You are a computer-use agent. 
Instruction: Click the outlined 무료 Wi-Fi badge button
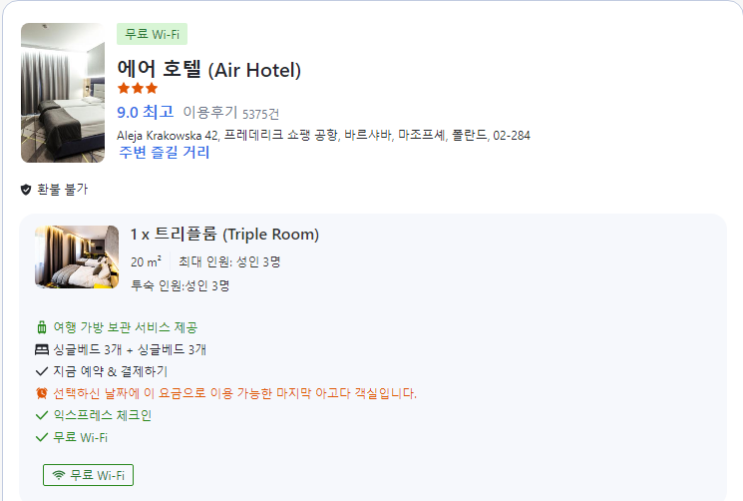(88, 475)
